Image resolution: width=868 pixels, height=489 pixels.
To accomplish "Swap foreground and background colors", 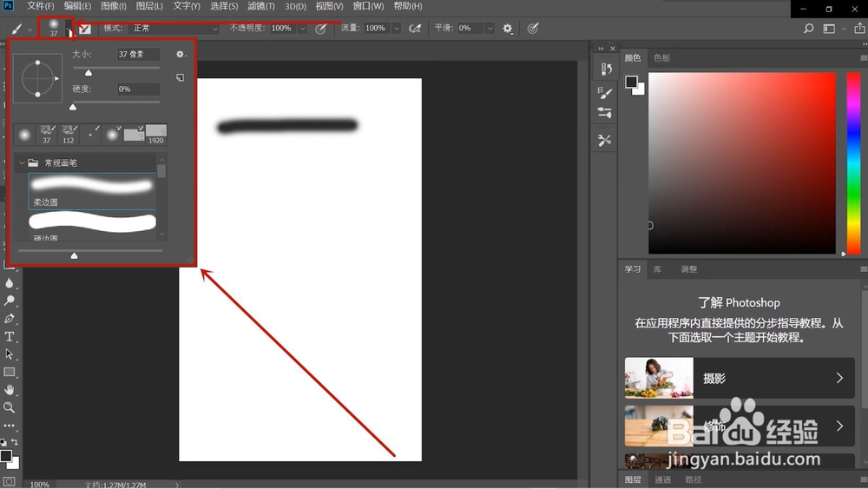I will (15, 442).
